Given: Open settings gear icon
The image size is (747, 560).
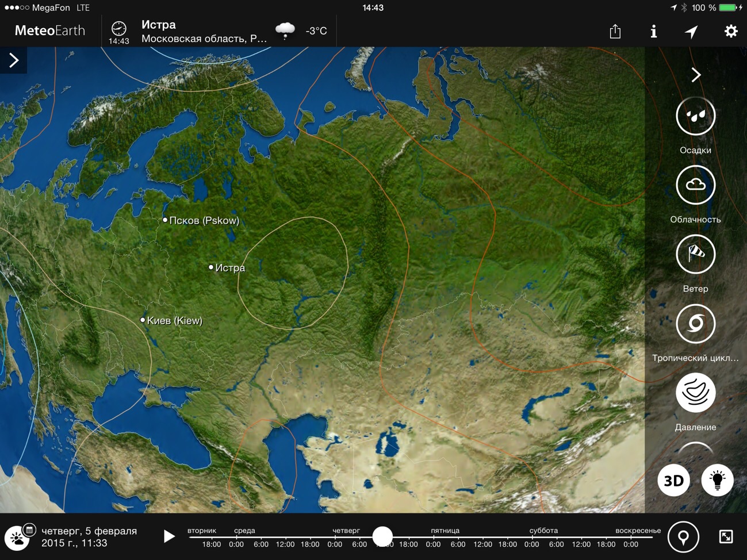Looking at the screenshot, I should pyautogui.click(x=730, y=31).
